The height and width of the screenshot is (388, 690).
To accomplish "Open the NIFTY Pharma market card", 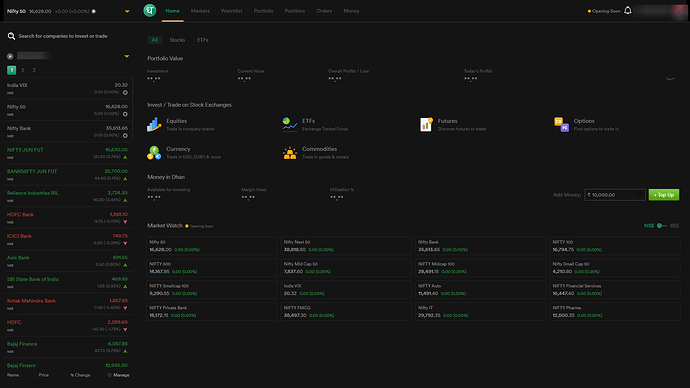I will [x=615, y=311].
